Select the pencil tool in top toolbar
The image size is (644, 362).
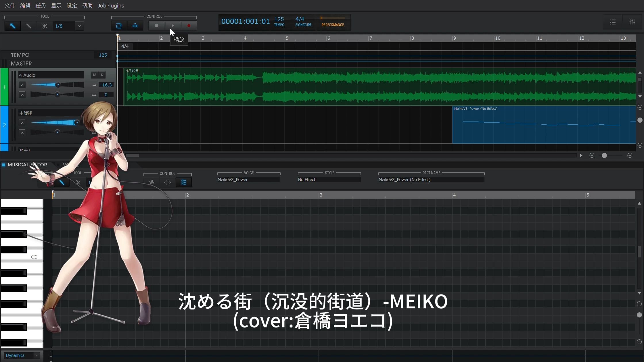coord(29,26)
